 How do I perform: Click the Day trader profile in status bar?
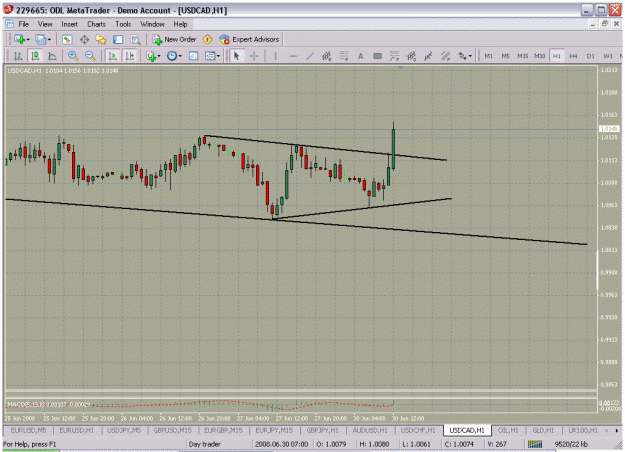pos(204,444)
